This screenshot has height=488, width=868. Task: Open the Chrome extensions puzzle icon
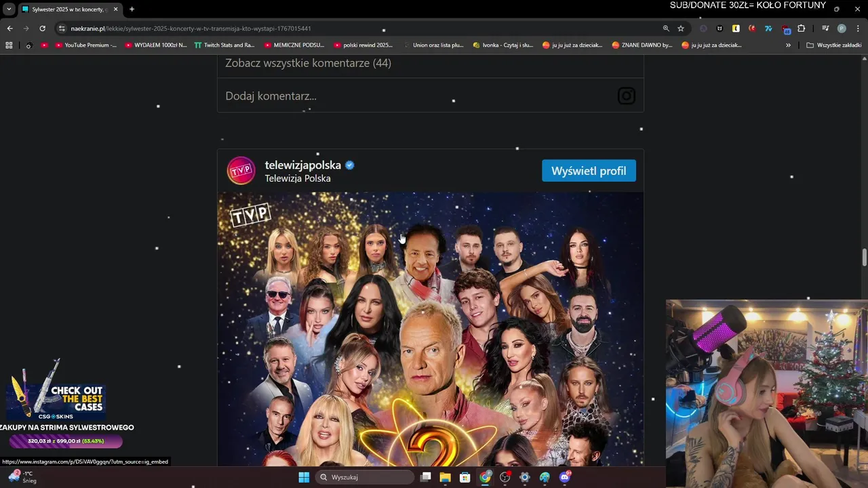click(802, 28)
